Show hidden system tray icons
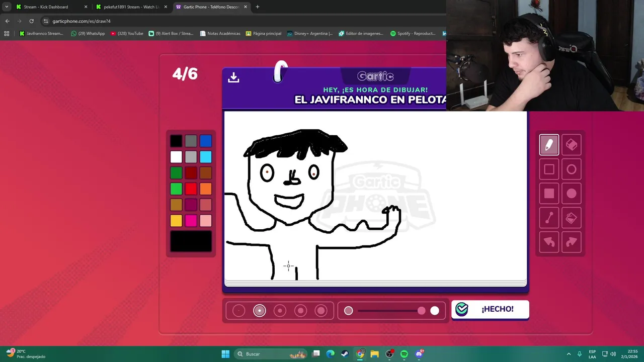This screenshot has width=644, height=362. [569, 354]
